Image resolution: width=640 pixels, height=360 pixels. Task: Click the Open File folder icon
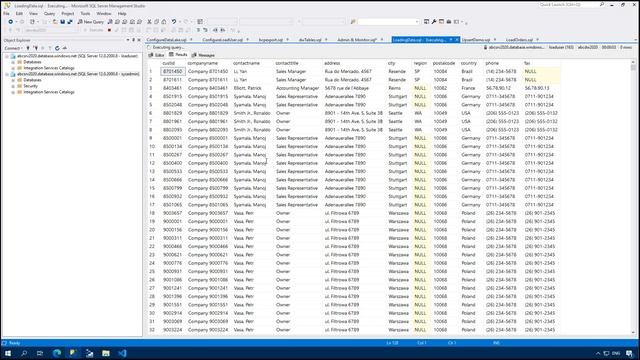(55, 22)
